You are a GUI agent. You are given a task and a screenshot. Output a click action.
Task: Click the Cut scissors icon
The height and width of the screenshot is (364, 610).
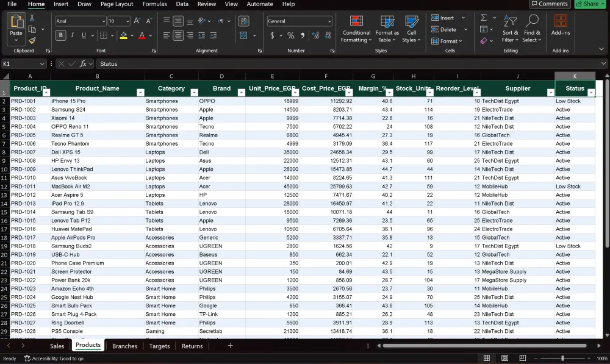tap(32, 18)
